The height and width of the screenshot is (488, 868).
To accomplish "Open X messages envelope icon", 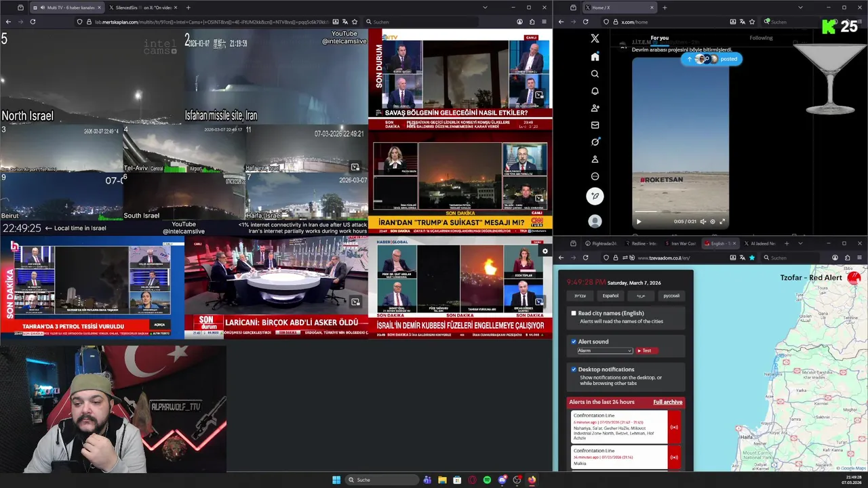I will [595, 125].
